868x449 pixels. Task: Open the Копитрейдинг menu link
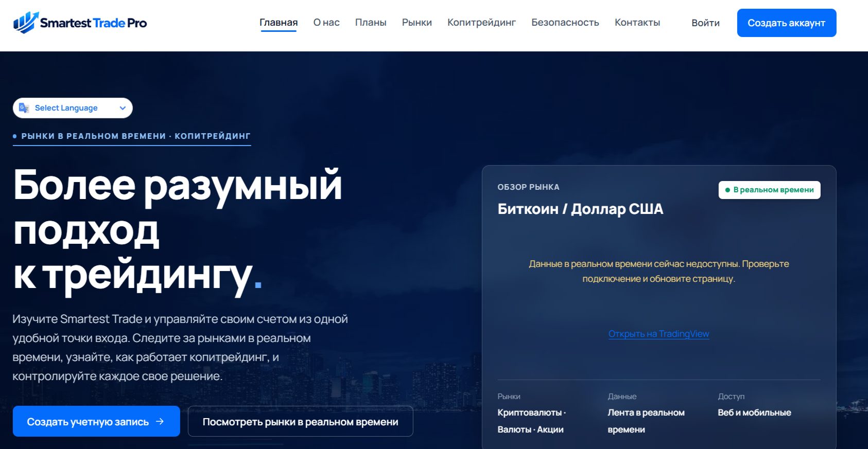481,23
